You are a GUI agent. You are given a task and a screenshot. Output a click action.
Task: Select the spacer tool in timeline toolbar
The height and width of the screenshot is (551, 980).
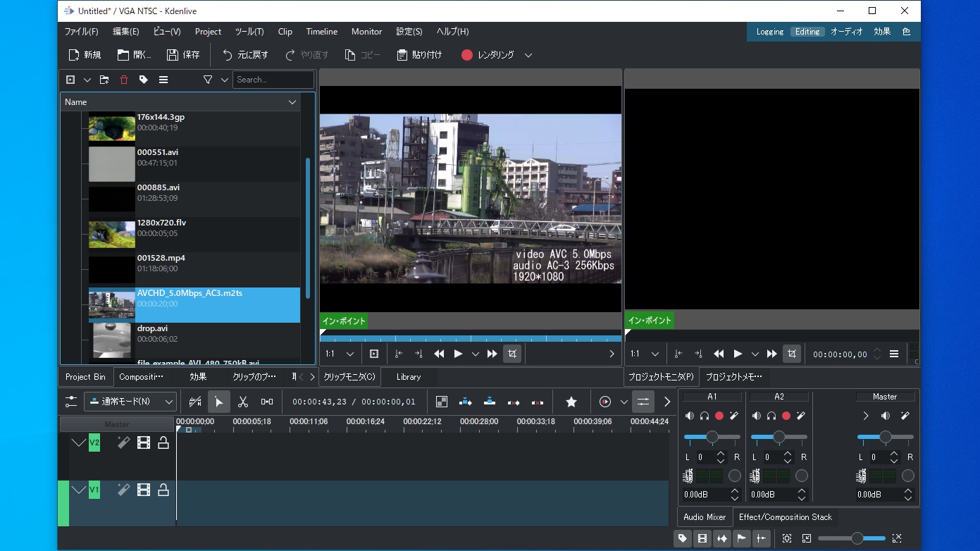tap(267, 402)
